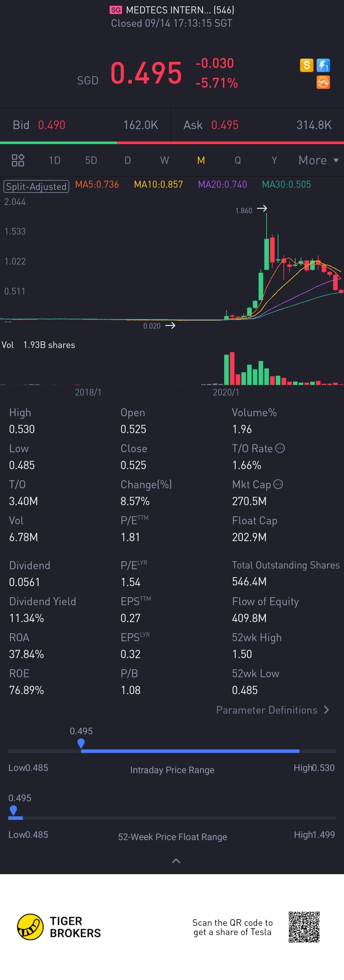Viewport: 344px width, 980px height.
Task: Select the W weekly chart tab
Action: point(164,160)
